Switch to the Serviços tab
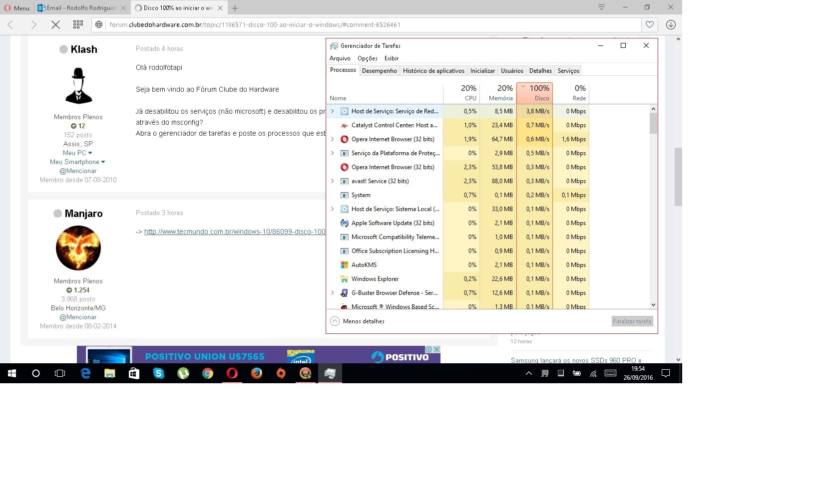 point(568,71)
